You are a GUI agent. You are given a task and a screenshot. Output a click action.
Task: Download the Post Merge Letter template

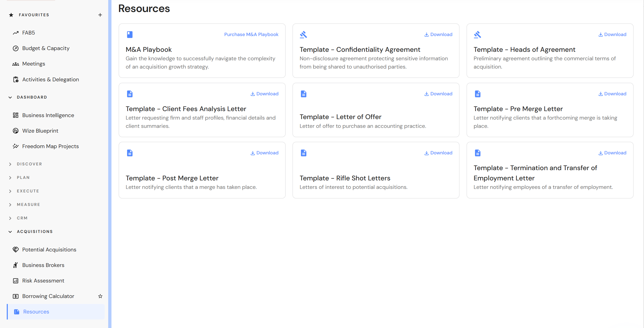(x=265, y=153)
